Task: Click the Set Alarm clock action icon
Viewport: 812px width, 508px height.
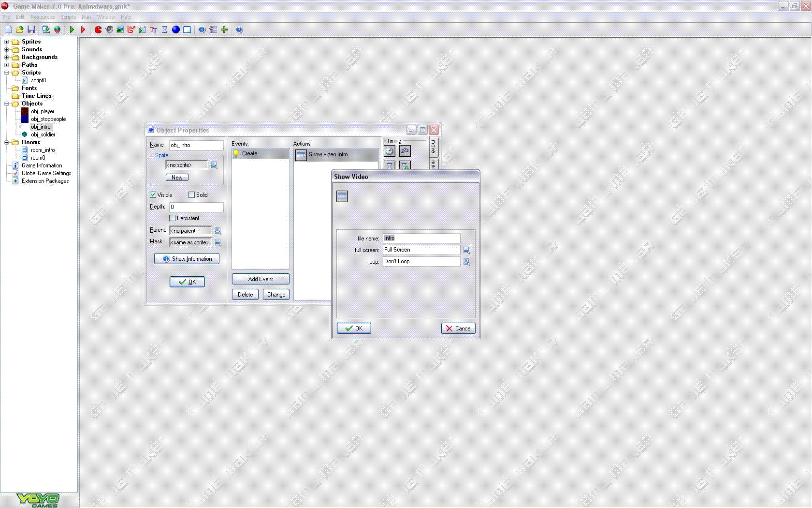Action: pyautogui.click(x=390, y=151)
